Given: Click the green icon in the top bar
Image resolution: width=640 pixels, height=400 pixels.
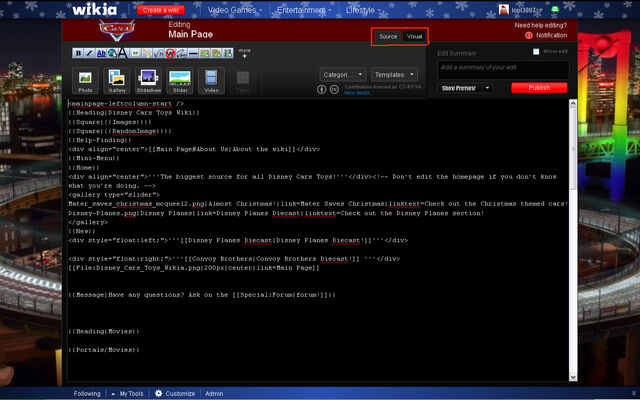Looking at the screenshot, I should click(x=555, y=9).
